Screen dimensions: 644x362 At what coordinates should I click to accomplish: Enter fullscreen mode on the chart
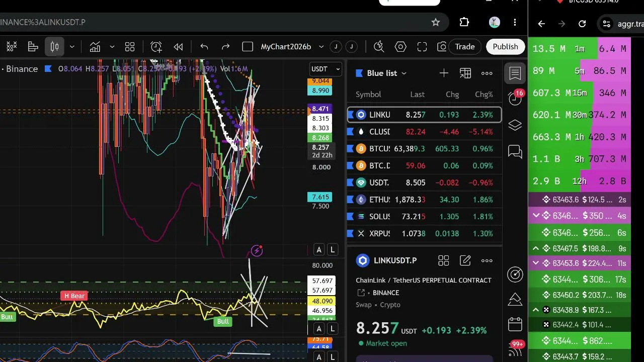(422, 47)
